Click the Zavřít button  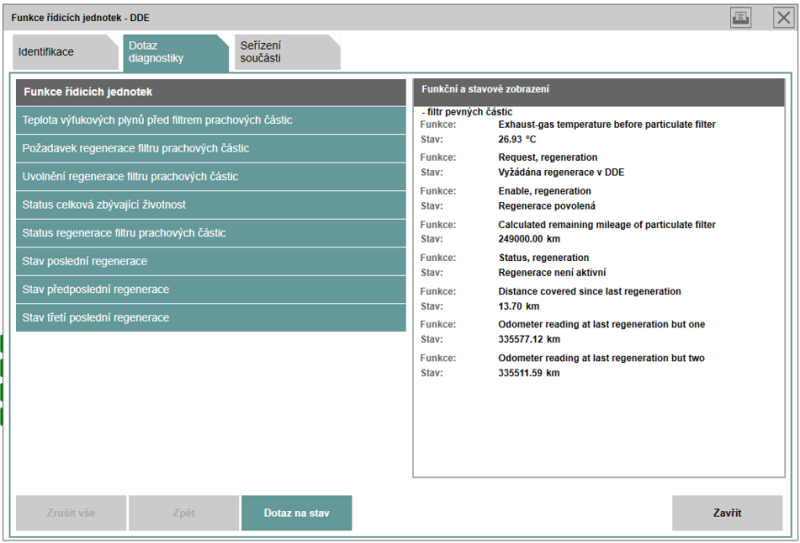(727, 513)
